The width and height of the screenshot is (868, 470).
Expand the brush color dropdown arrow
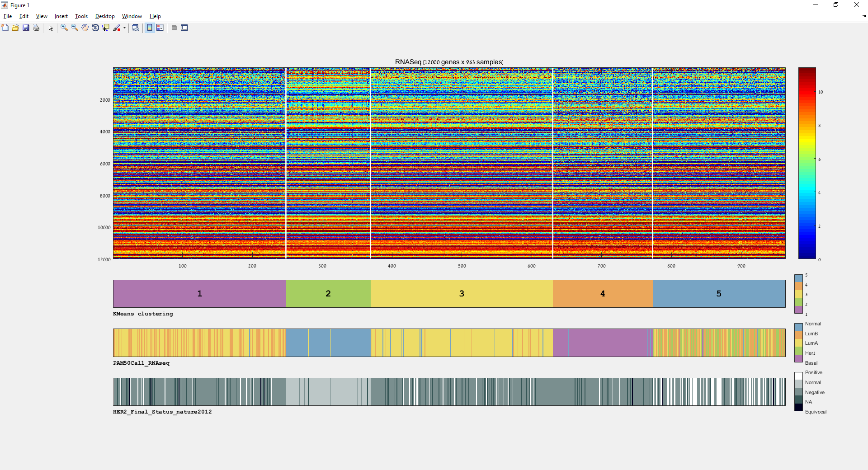[x=124, y=28]
